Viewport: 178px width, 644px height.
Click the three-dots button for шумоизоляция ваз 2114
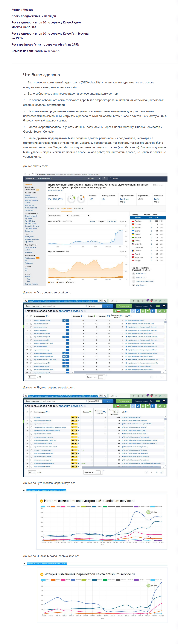point(67,324)
